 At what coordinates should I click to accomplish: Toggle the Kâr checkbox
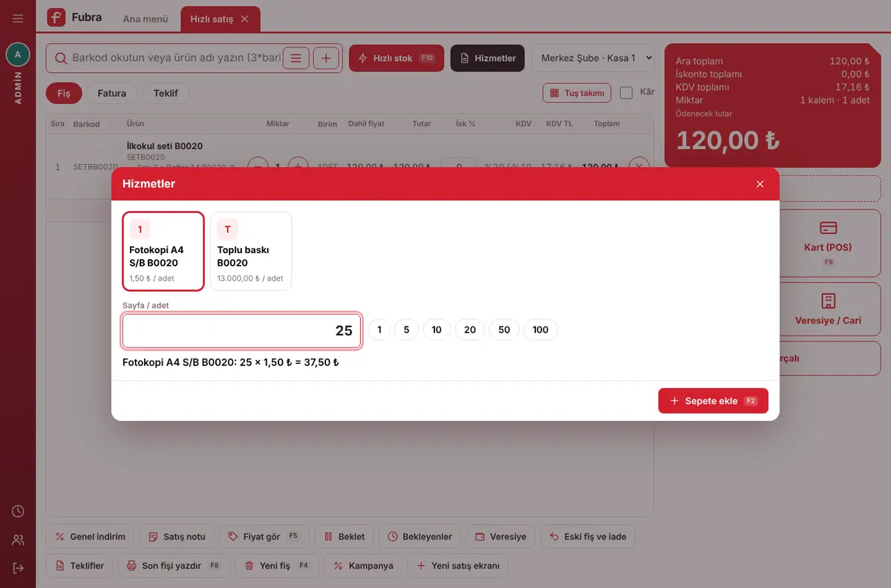click(626, 93)
